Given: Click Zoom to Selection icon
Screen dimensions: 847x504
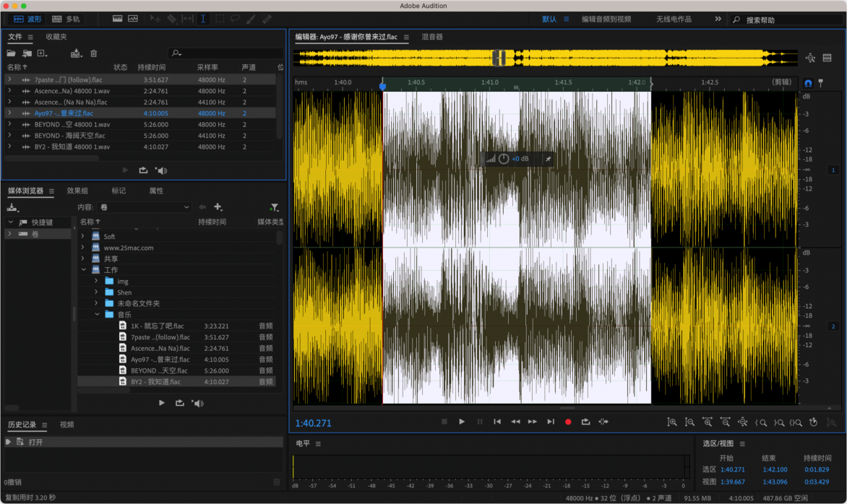Looking at the screenshot, I should [796, 422].
